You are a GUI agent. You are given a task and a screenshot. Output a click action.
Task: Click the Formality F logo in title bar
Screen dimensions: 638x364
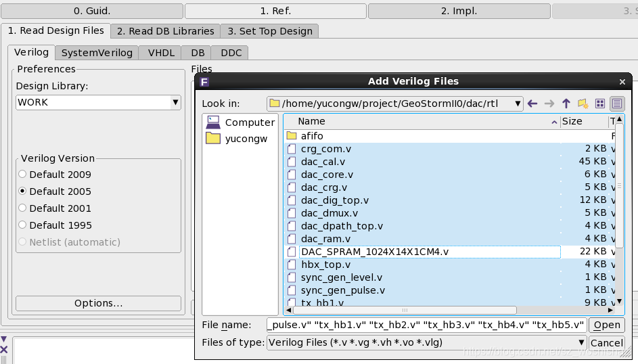point(204,82)
